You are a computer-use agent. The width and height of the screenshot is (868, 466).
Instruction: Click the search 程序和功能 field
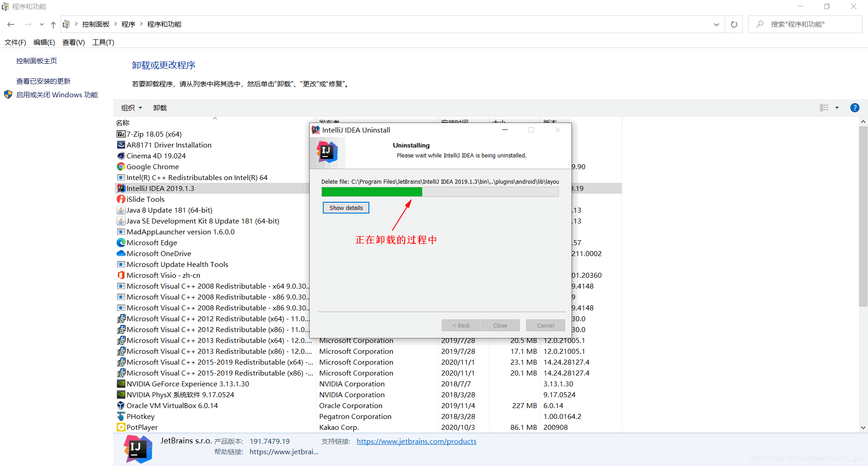click(x=805, y=24)
